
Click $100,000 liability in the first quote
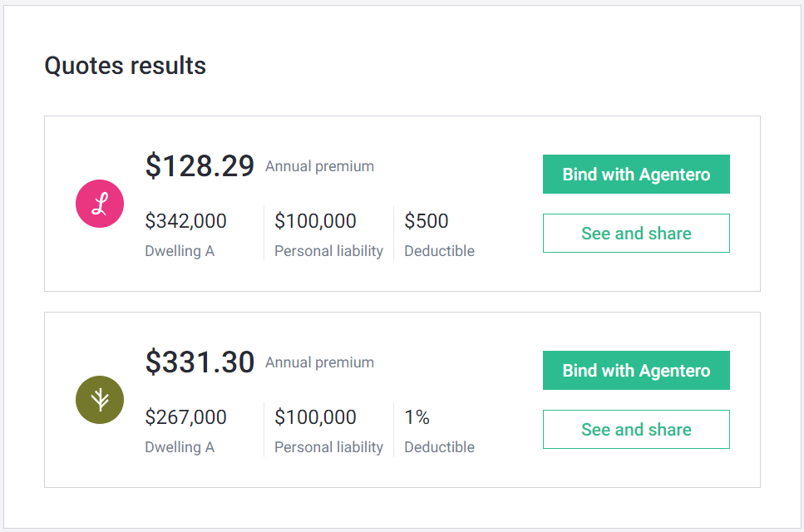point(315,221)
